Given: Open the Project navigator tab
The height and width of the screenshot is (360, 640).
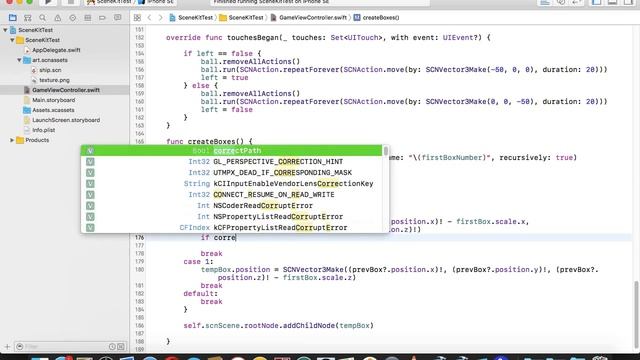Looking at the screenshot, I should [13, 18].
